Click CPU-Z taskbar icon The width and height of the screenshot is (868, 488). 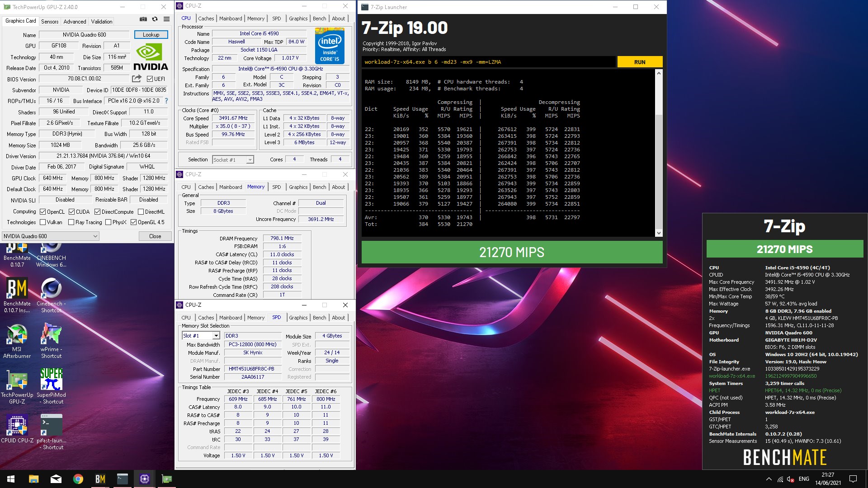[x=145, y=479]
